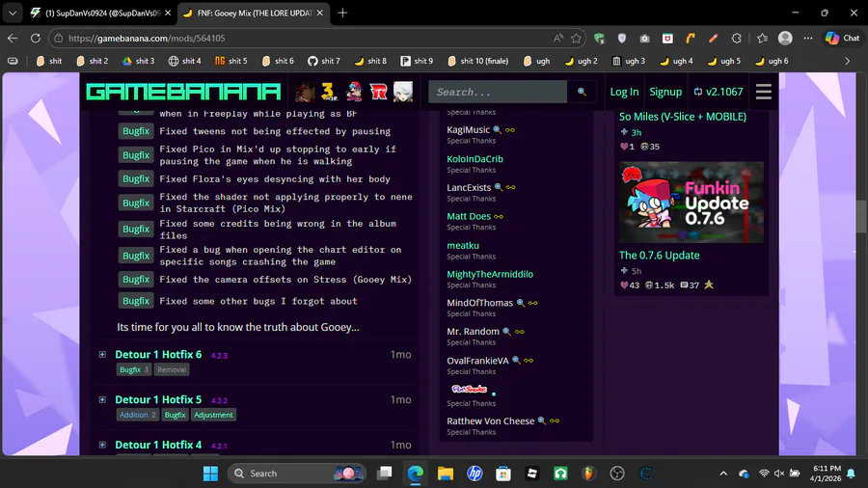Image resolution: width=868 pixels, height=488 pixels.
Task: Open the orange pencil extension icon
Action: point(713,39)
